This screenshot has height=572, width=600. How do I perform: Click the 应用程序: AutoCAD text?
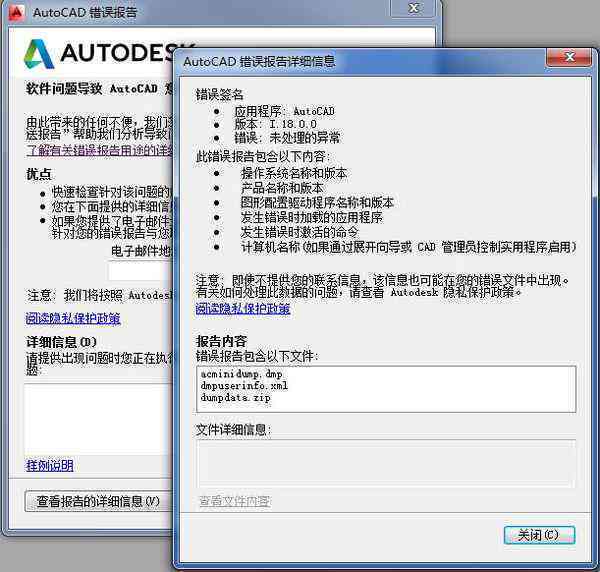[284, 111]
